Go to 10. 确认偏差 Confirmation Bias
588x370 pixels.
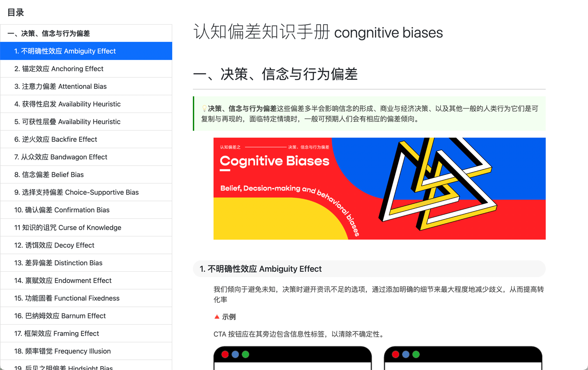(x=86, y=210)
